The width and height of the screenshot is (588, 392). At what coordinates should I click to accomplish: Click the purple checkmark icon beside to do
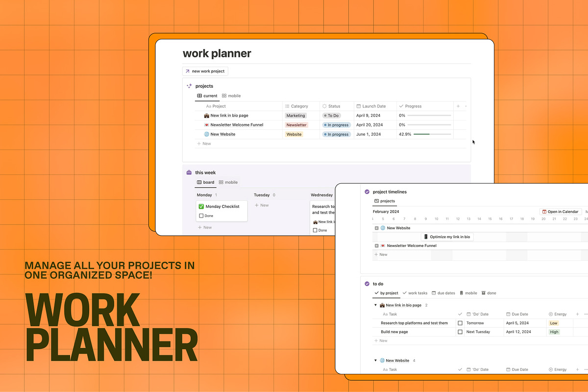[x=367, y=284]
